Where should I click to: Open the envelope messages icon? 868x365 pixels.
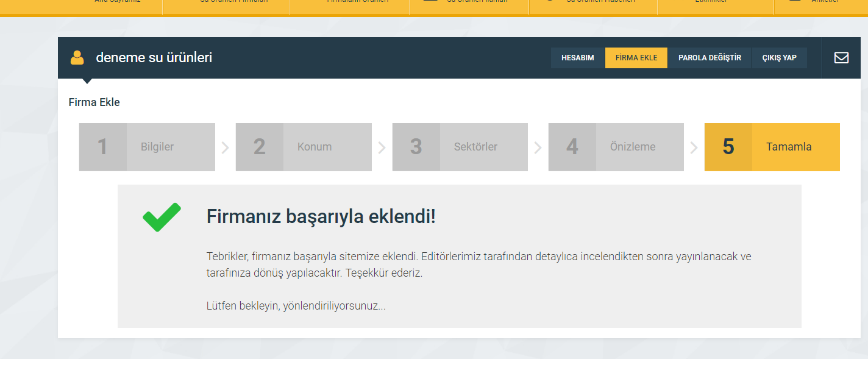841,58
